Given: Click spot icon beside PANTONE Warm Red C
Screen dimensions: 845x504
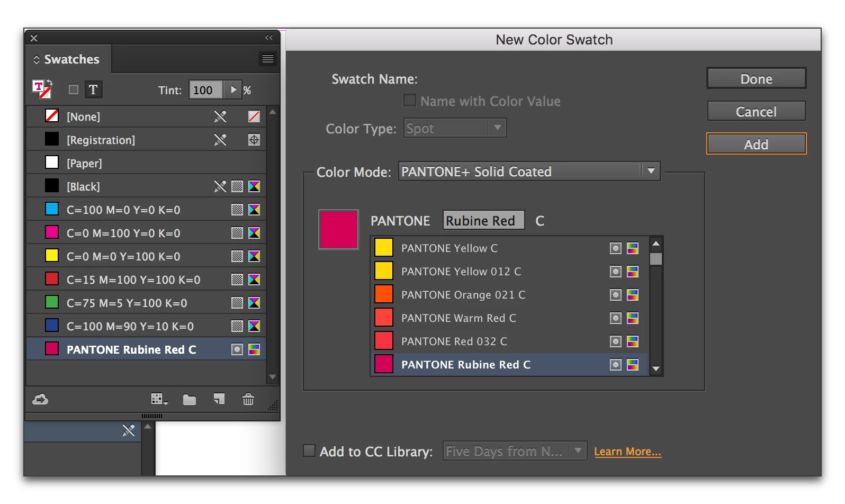Looking at the screenshot, I should (615, 318).
